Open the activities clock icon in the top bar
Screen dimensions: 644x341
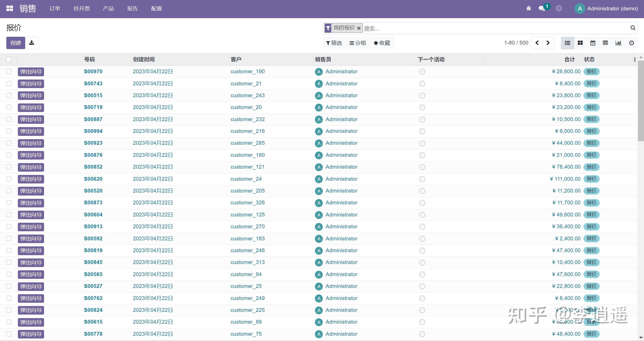point(558,8)
